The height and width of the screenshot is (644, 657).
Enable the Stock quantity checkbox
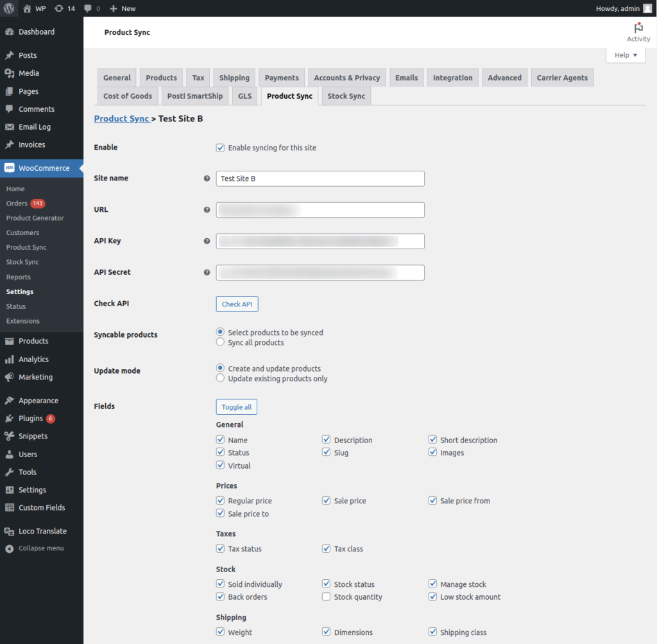[326, 596]
